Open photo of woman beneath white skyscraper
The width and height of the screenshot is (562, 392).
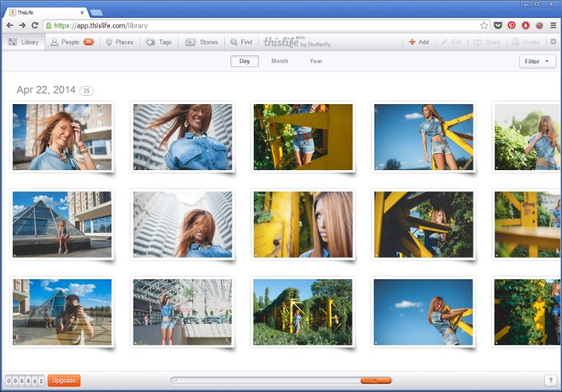[183, 224]
